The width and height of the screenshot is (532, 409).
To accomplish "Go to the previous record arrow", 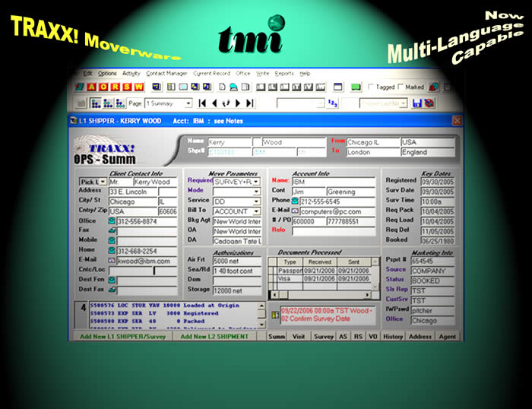I will (x=214, y=103).
